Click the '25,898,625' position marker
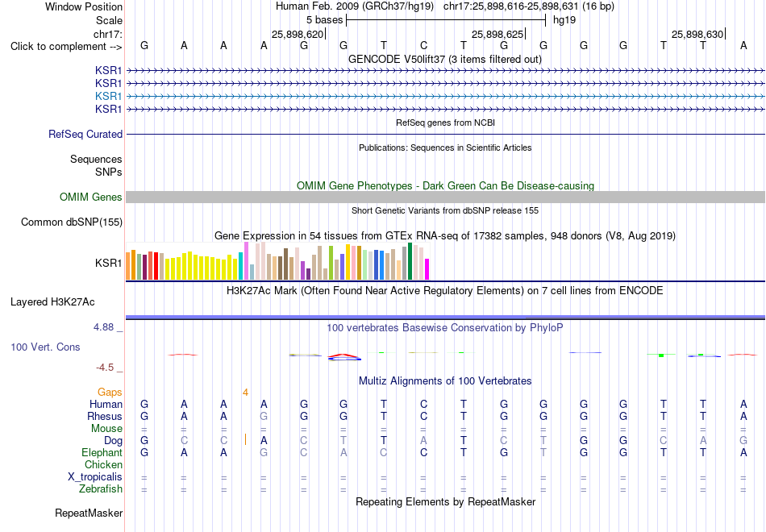 497,34
